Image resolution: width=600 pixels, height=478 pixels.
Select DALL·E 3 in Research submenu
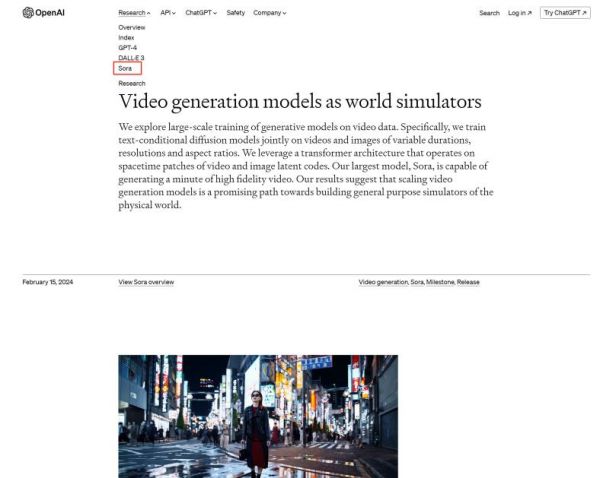click(131, 58)
